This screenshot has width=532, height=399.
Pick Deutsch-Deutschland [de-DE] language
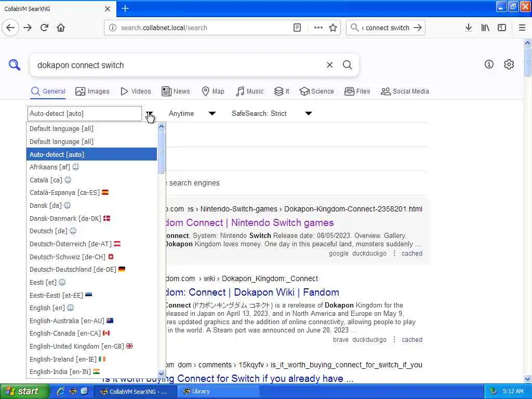pyautogui.click(x=91, y=270)
